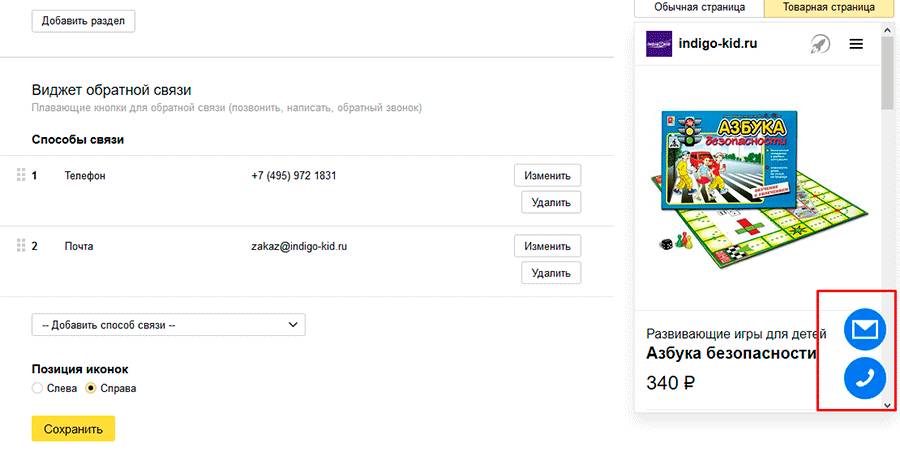Open the hamburger menu in preview

[856, 44]
